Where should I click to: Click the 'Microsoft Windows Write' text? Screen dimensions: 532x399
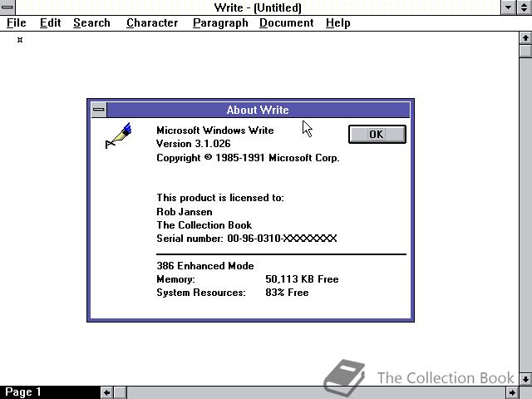click(x=215, y=131)
